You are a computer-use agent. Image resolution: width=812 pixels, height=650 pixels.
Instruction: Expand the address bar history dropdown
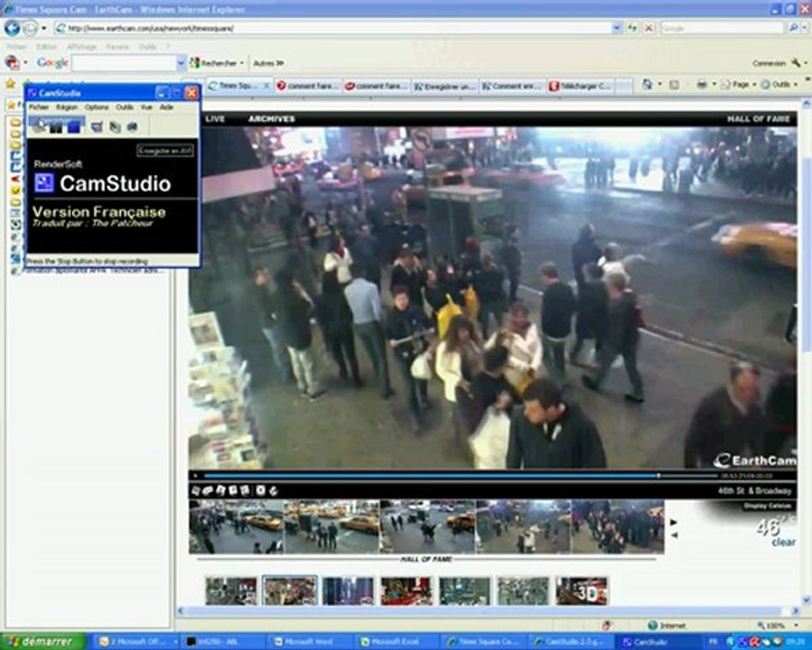pyautogui.click(x=617, y=28)
